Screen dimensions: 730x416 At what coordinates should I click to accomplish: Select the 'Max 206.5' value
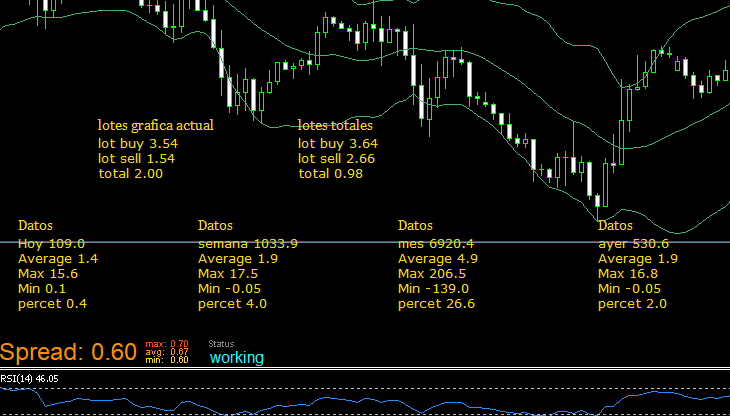click(x=432, y=274)
